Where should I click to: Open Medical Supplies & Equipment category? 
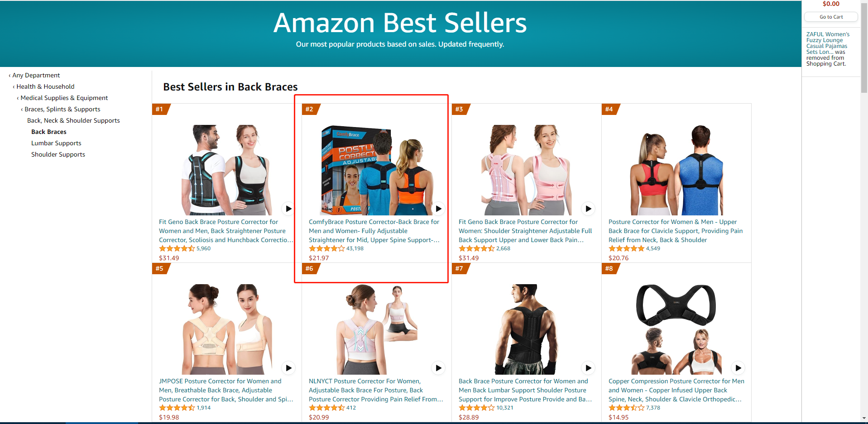(64, 98)
